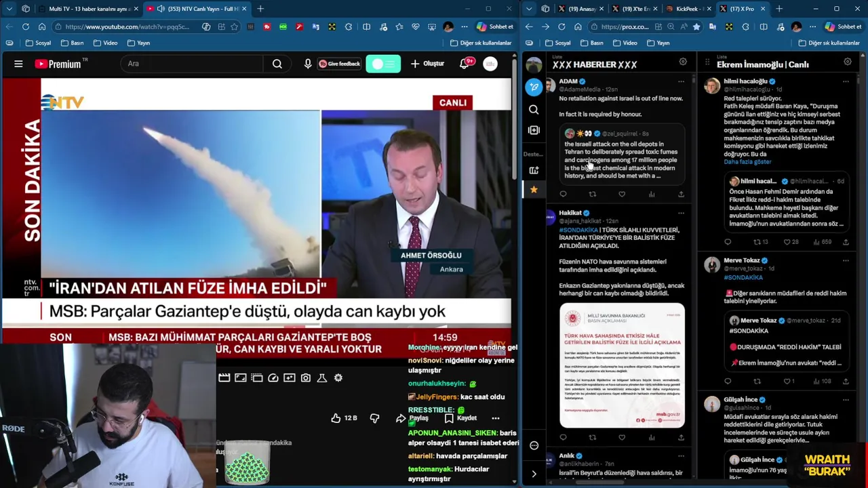Image resolution: width=868 pixels, height=488 pixels.
Task: Toggle favorite star in X Pro address bar
Action: click(x=696, y=26)
